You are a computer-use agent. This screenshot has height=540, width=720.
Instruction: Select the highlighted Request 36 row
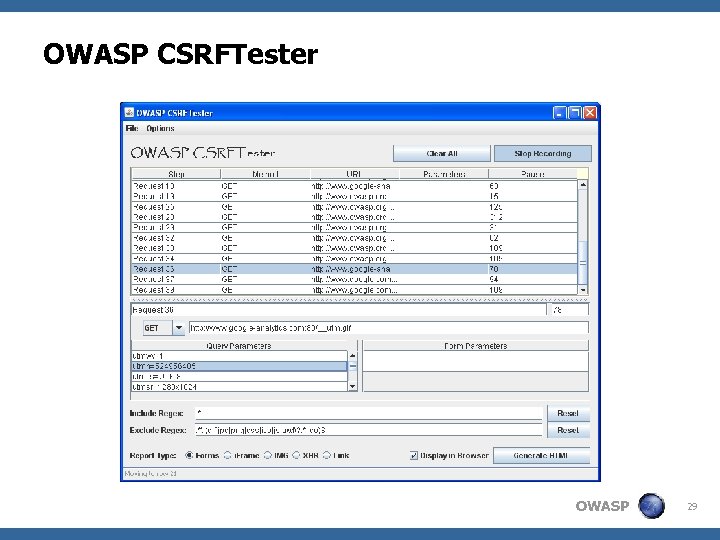click(354, 269)
